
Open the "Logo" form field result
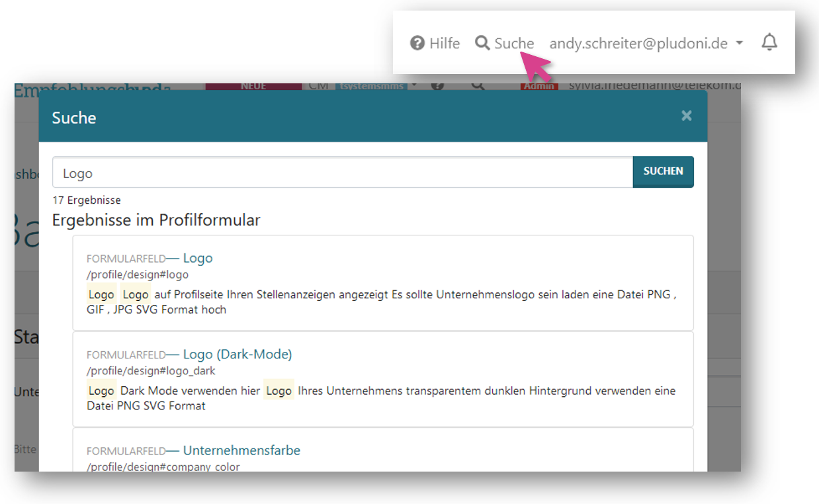pos(197,258)
